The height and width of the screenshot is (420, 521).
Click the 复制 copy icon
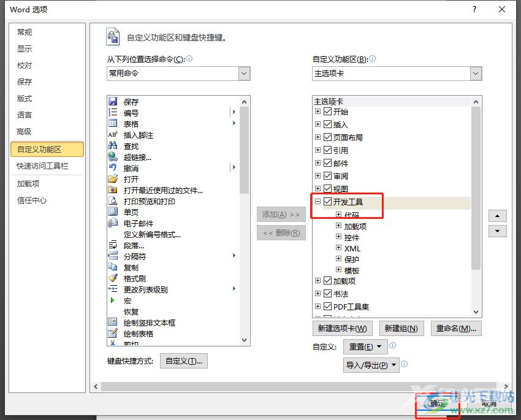pos(113,267)
